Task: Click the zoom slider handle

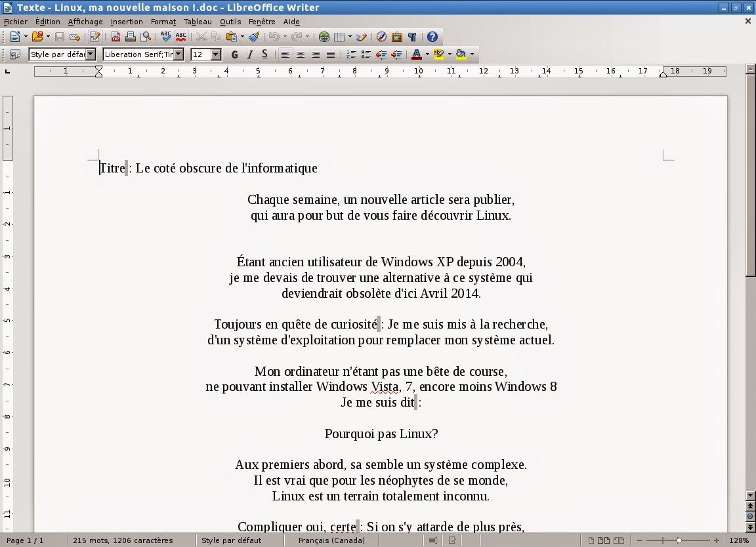Action: click(679, 540)
